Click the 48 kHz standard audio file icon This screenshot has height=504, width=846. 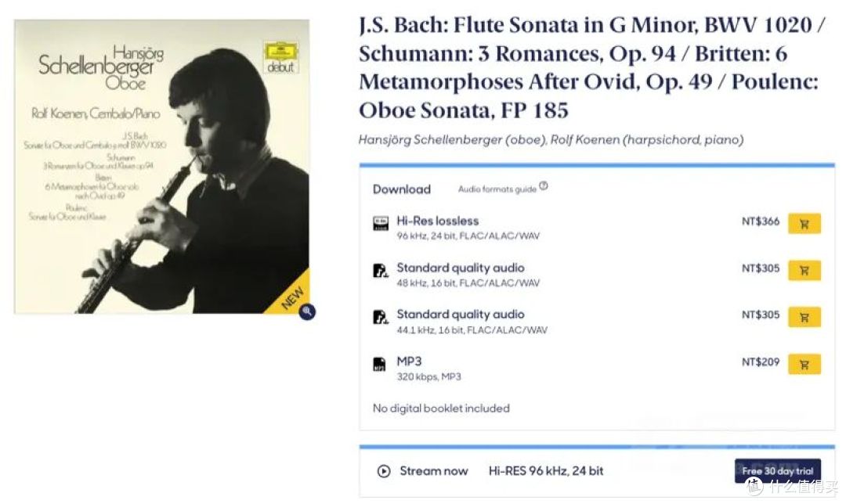pos(381,271)
